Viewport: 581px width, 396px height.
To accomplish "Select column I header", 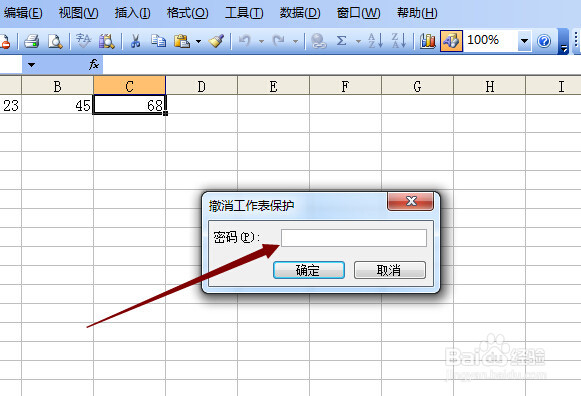I will coord(553,86).
